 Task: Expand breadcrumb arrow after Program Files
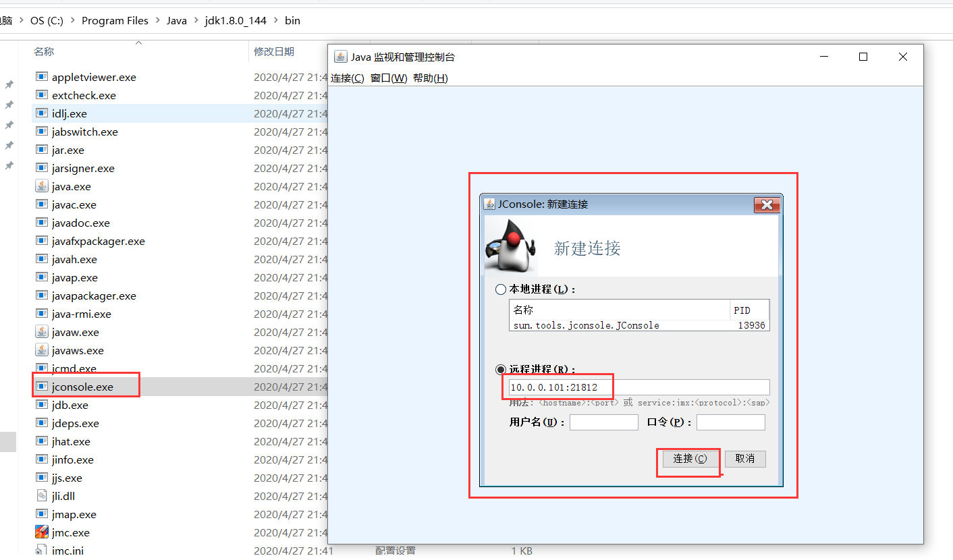click(158, 21)
